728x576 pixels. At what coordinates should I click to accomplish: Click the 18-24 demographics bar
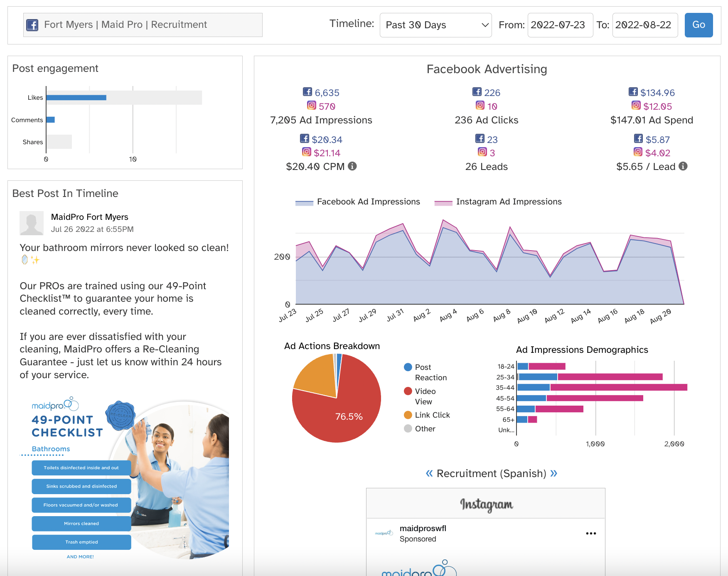[541, 366]
